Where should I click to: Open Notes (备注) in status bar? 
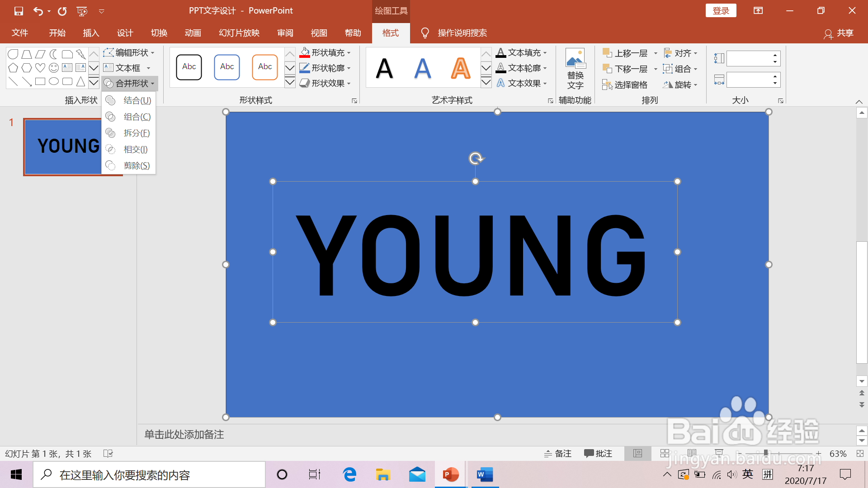tap(558, 454)
